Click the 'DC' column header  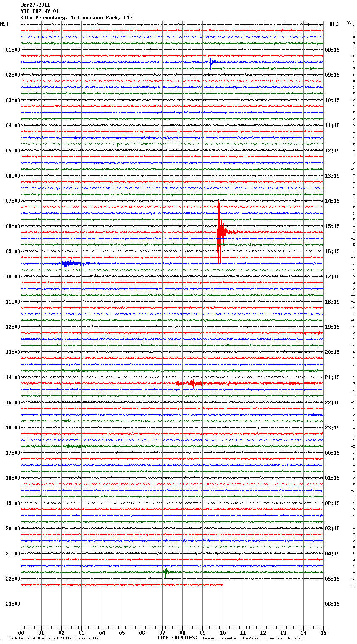coord(349,23)
